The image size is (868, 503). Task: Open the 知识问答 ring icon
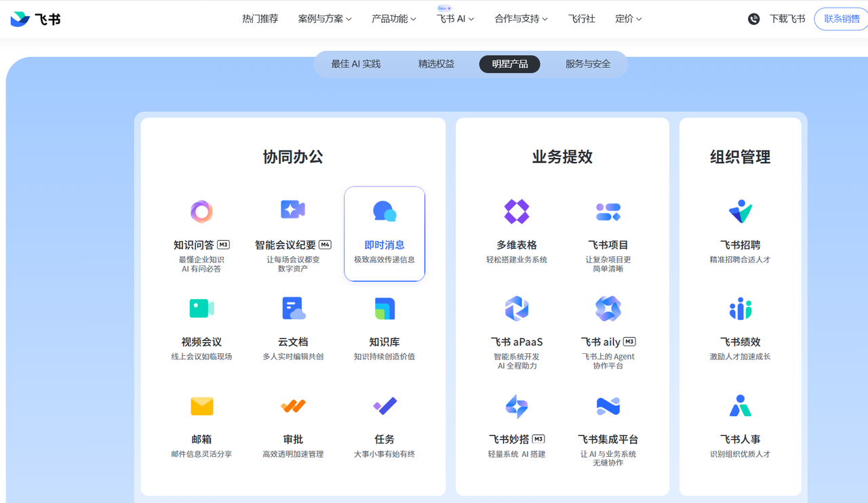(x=201, y=212)
